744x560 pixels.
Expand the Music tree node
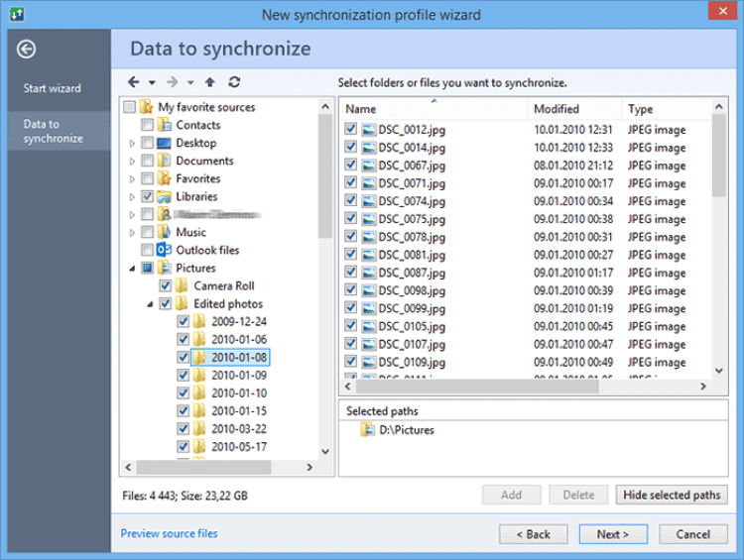point(132,232)
